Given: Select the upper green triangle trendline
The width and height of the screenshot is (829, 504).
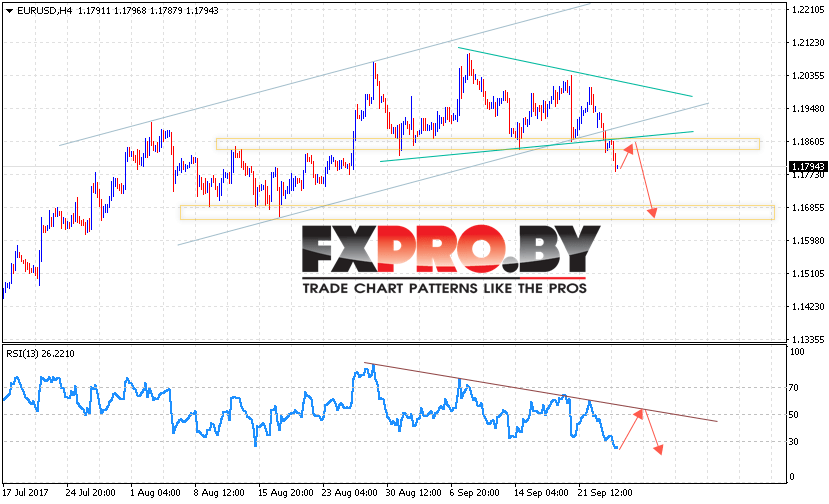Looking at the screenshot, I should coord(575,72).
